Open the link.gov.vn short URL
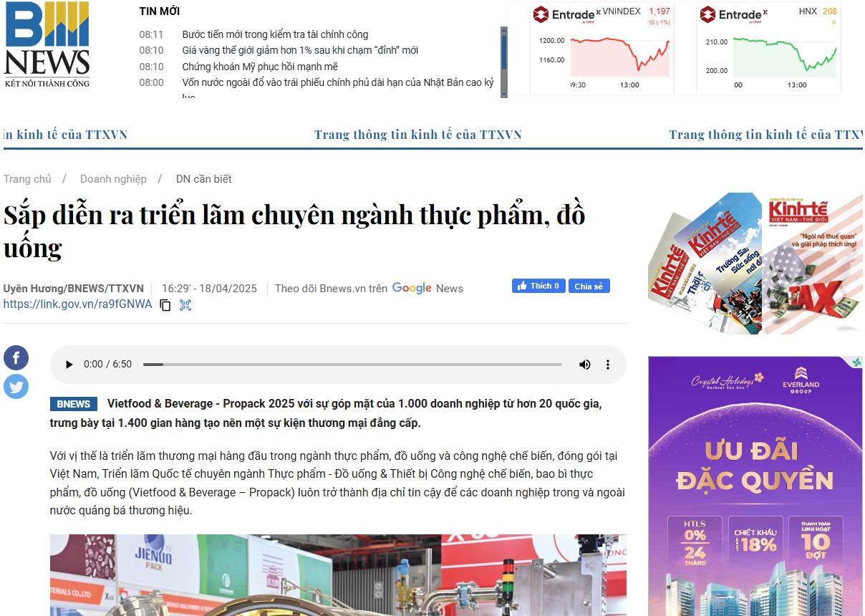 point(77,304)
